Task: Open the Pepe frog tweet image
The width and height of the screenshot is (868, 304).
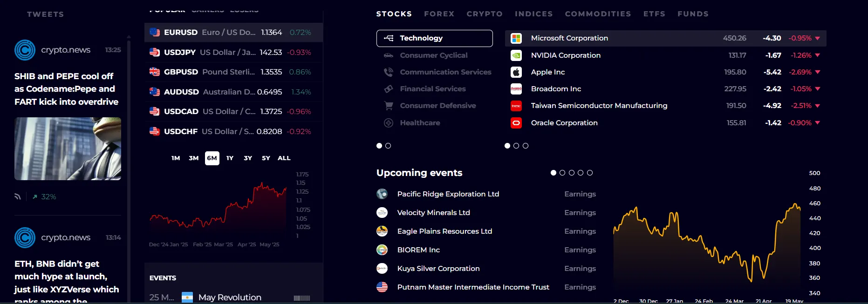Action: pyautogui.click(x=68, y=149)
